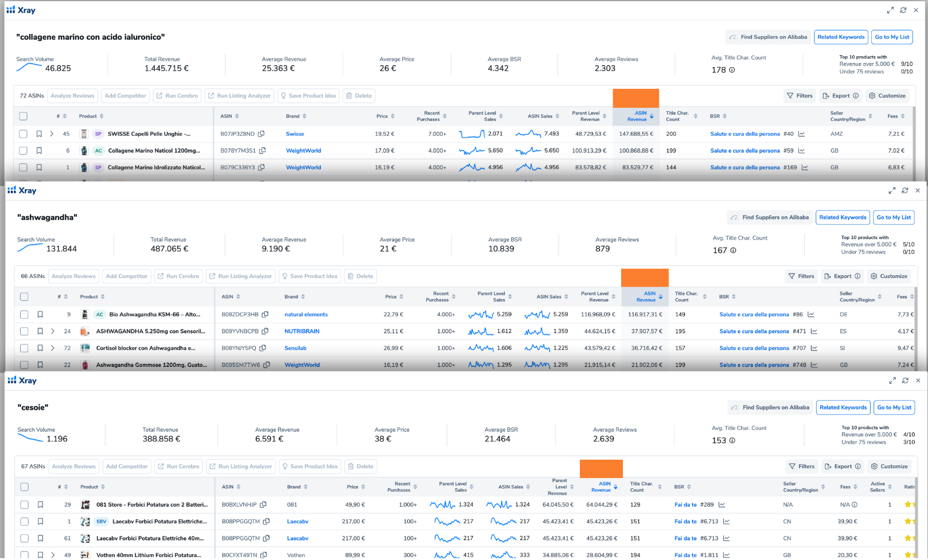The image size is (928, 560).
Task: Click info icon beside title count 153
Action: (732, 441)
